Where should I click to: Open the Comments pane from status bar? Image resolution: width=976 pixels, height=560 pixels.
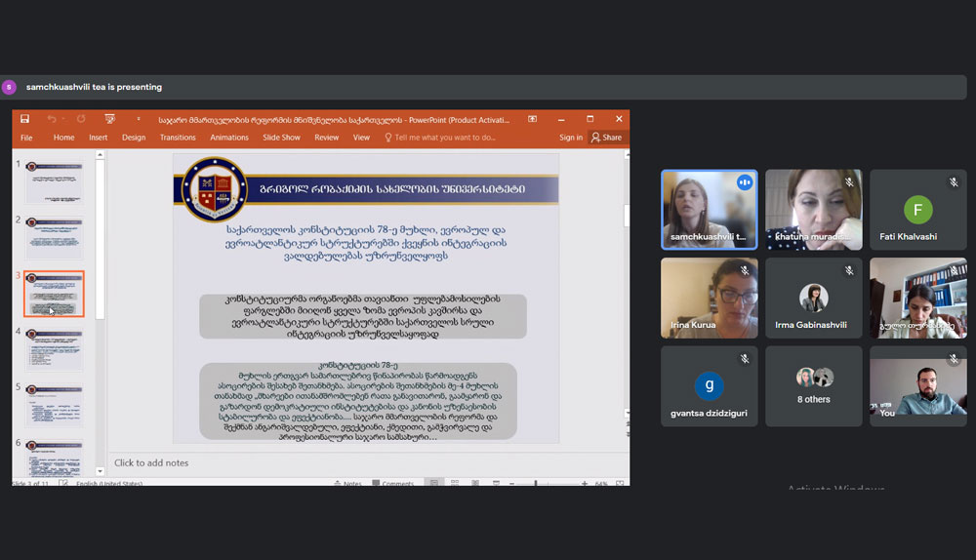click(x=391, y=483)
